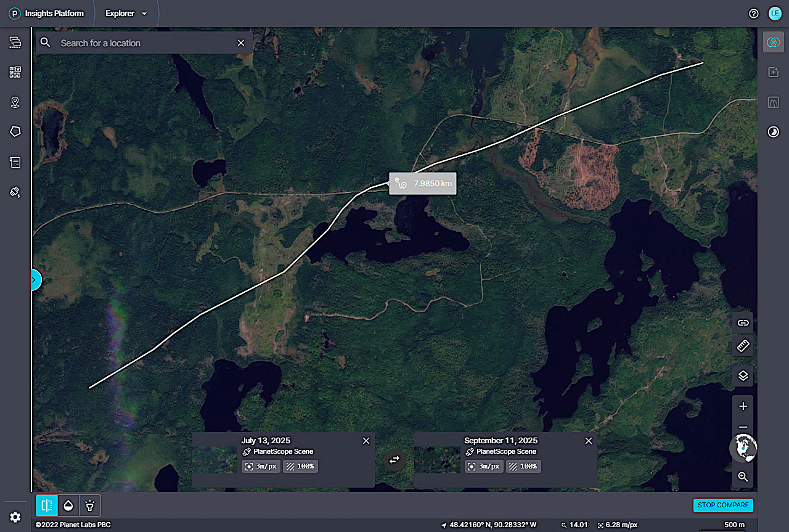Open the orders receipt icon
789x532 pixels.
click(15, 163)
